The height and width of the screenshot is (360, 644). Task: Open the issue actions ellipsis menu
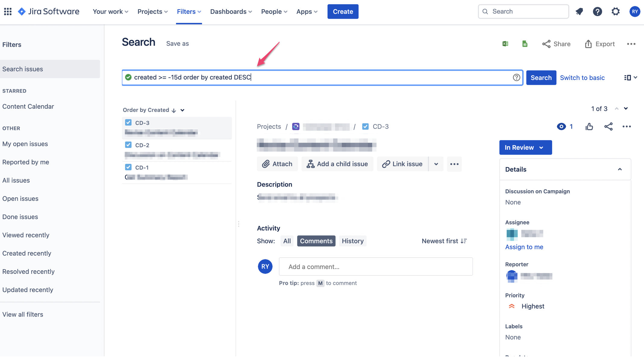click(x=627, y=126)
